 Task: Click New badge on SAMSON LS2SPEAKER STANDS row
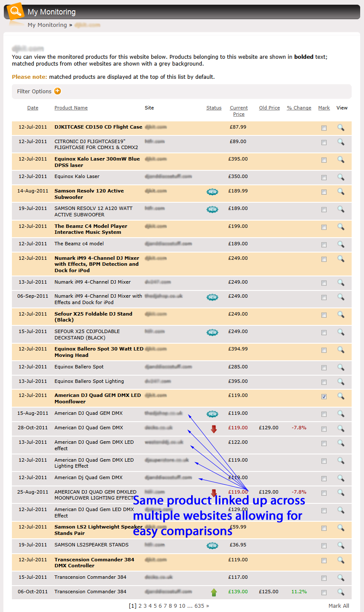[x=212, y=546]
